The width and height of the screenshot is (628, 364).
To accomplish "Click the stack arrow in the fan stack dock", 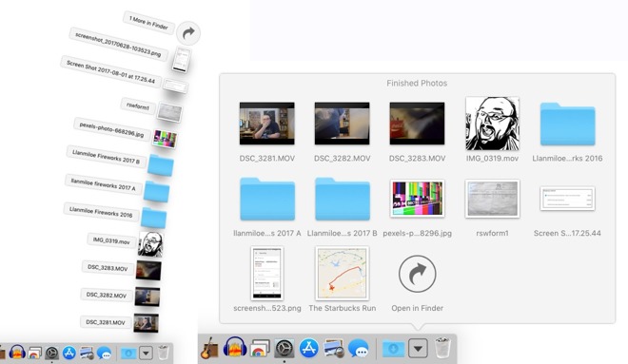I will pos(146,353).
